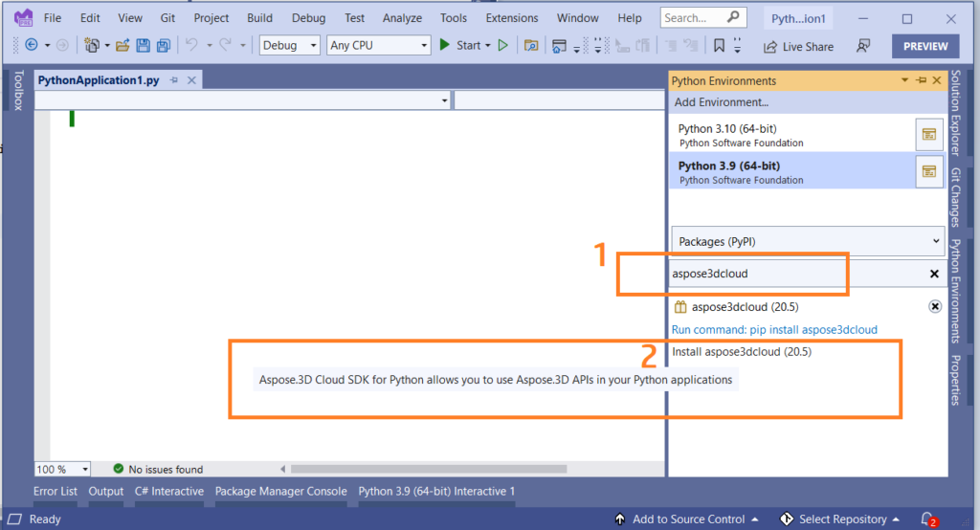Open bookmark toolbar overflow options
980x530 pixels.
tap(738, 46)
